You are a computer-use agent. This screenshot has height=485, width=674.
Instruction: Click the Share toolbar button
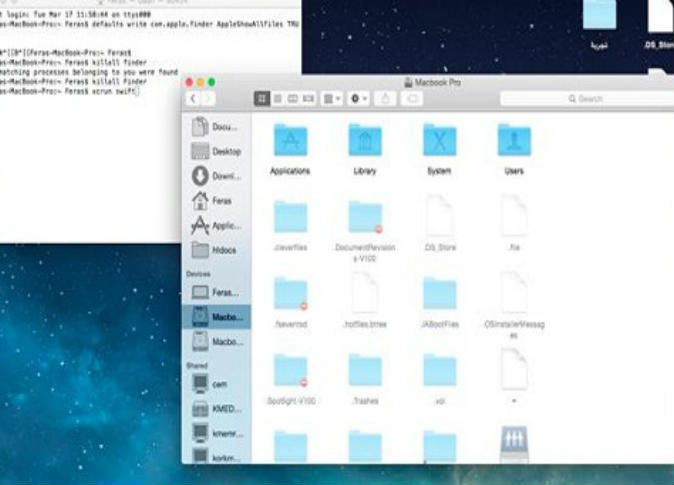[386, 99]
